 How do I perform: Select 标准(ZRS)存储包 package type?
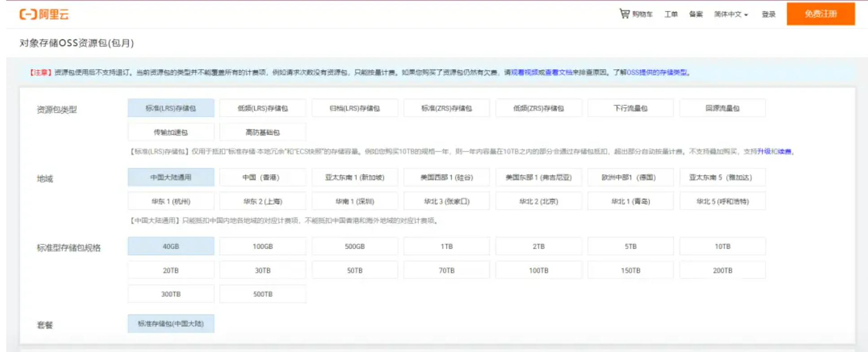pyautogui.click(x=447, y=108)
